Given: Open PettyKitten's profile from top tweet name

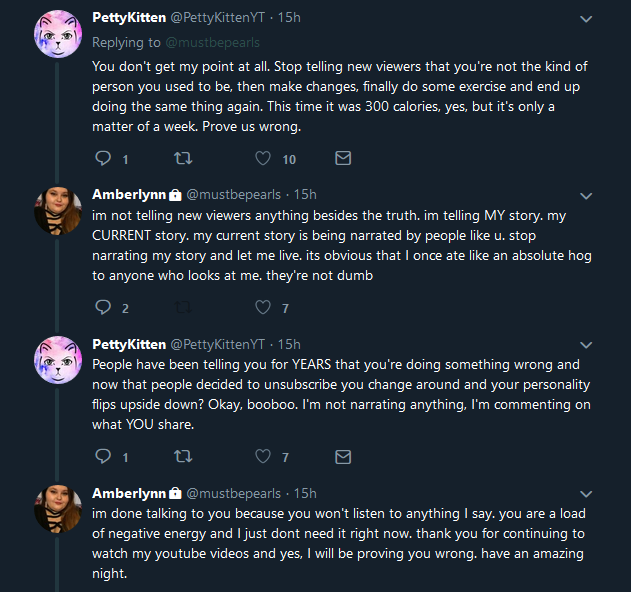Looking at the screenshot, I should pyautogui.click(x=129, y=17).
